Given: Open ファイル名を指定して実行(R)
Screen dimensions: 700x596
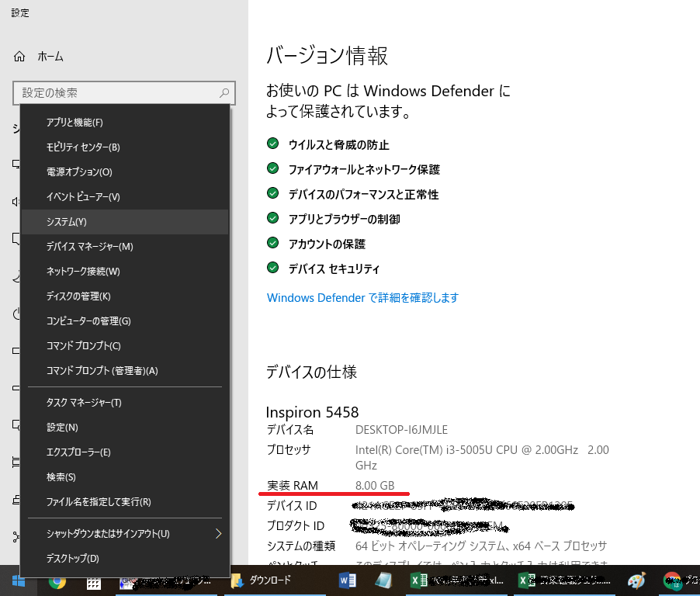Looking at the screenshot, I should click(x=124, y=502).
